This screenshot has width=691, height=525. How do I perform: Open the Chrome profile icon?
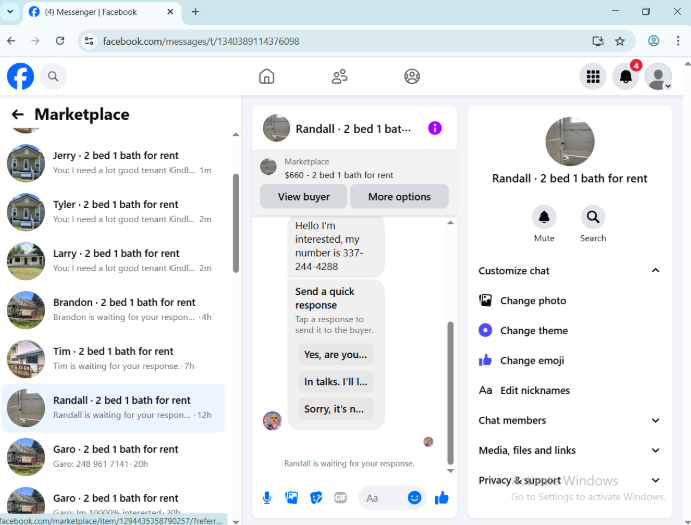[x=654, y=41]
